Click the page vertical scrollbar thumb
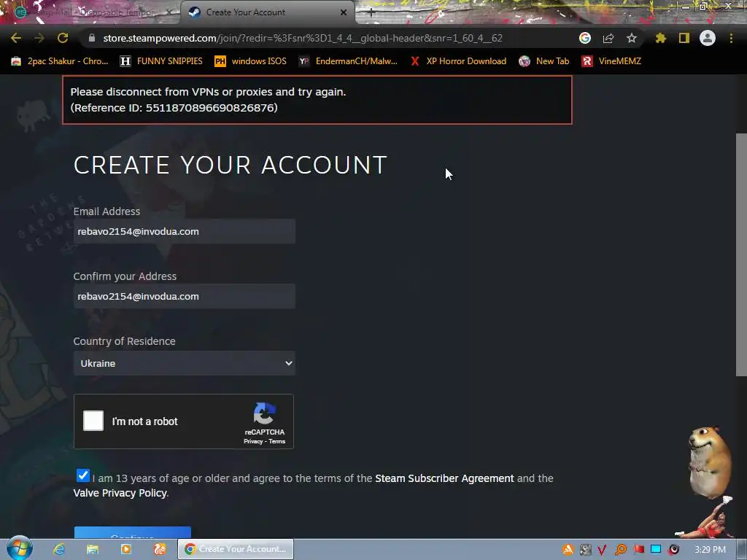 [741, 254]
